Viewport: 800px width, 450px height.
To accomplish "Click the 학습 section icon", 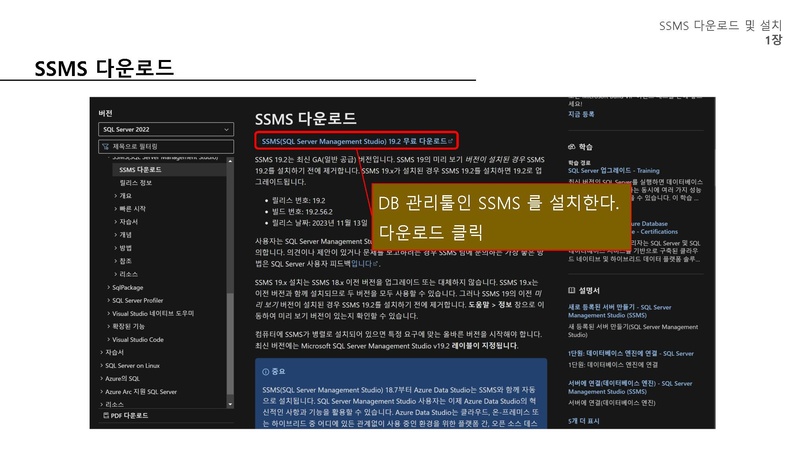I will coord(572,146).
